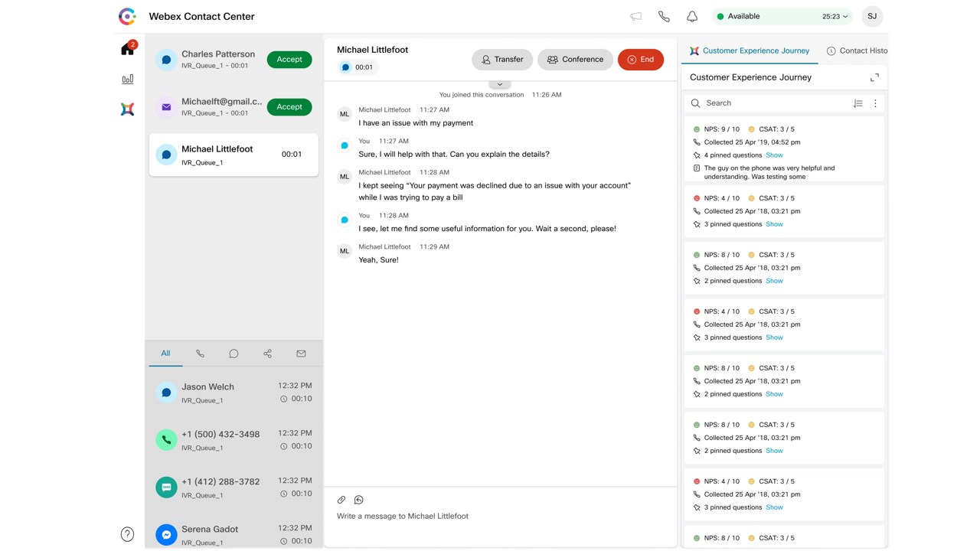Collapse the chat header chevron
This screenshot has height=551, width=980.
(500, 84)
